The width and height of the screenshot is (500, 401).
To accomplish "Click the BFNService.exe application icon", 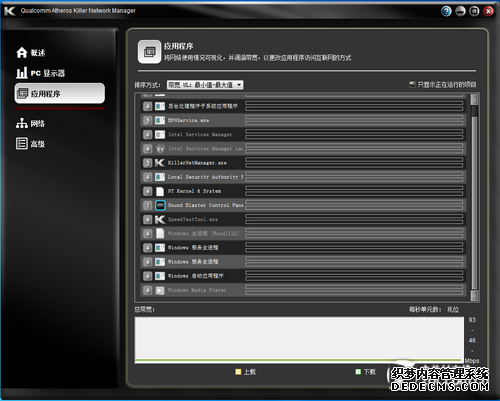I will point(160,120).
